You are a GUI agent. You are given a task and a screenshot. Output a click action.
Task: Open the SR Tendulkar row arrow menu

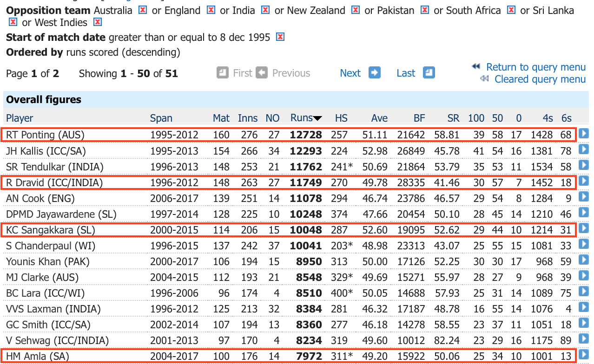pyautogui.click(x=583, y=165)
